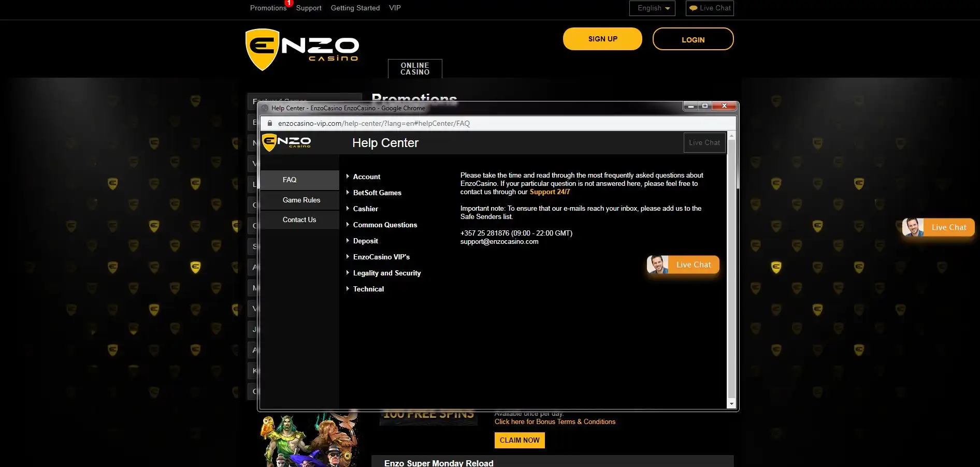This screenshot has height=467, width=980.
Task: Click the Enzo Casino shield logo in header
Action: [x=262, y=50]
